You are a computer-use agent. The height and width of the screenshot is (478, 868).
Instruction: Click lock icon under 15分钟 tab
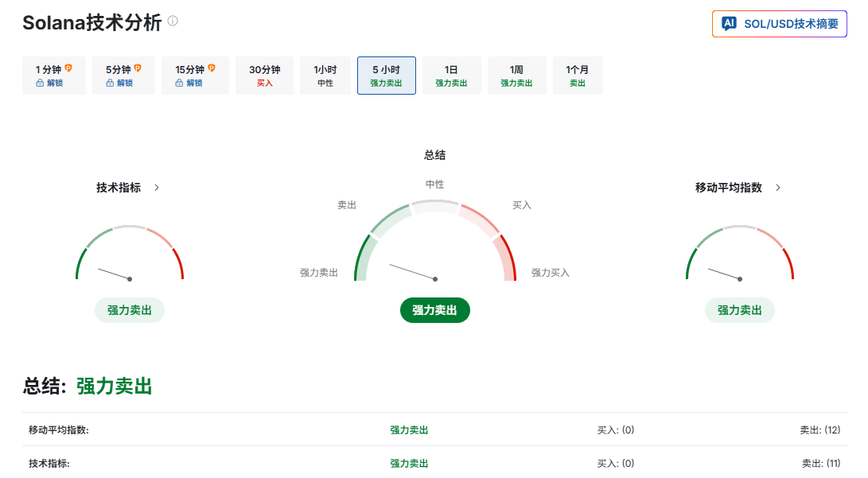(179, 83)
